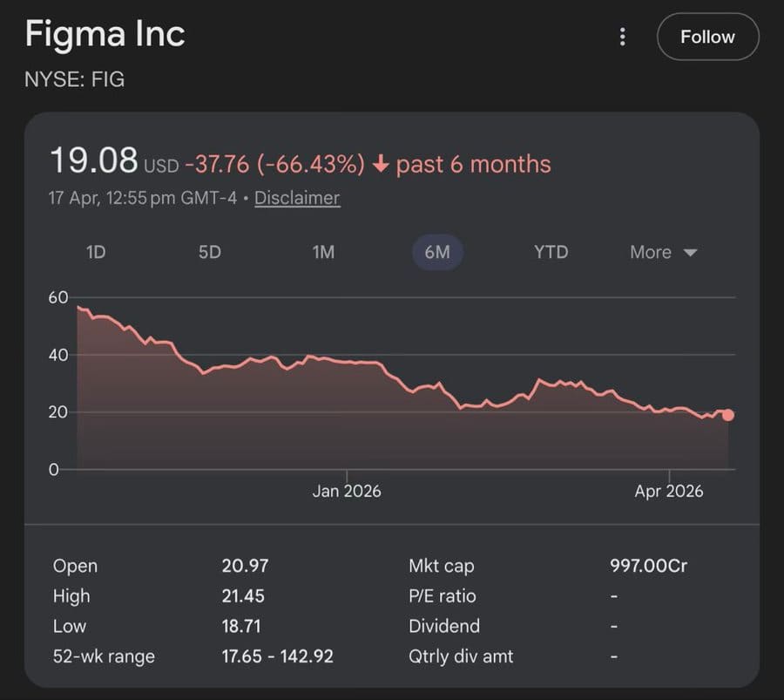Open the three-dot options menu
The height and width of the screenshot is (700, 784).
click(x=622, y=37)
